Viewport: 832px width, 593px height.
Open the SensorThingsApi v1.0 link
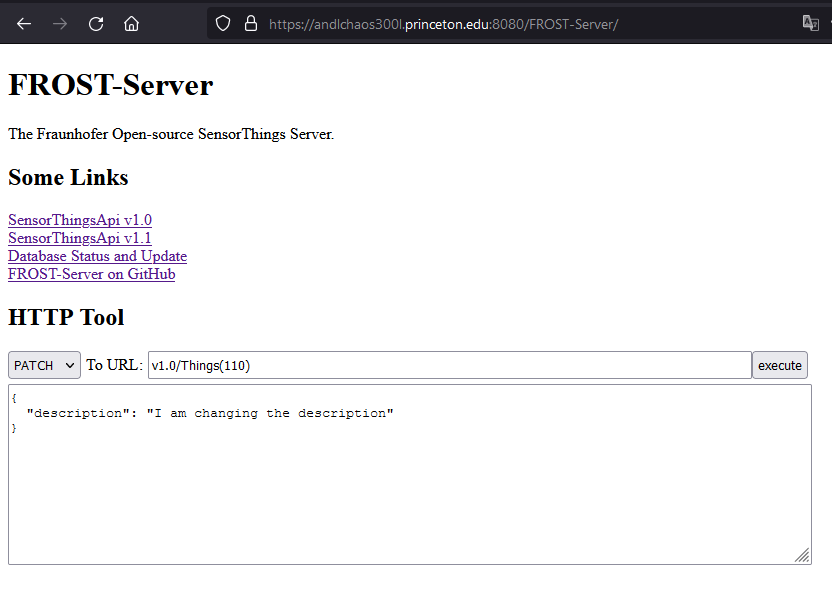(x=80, y=220)
